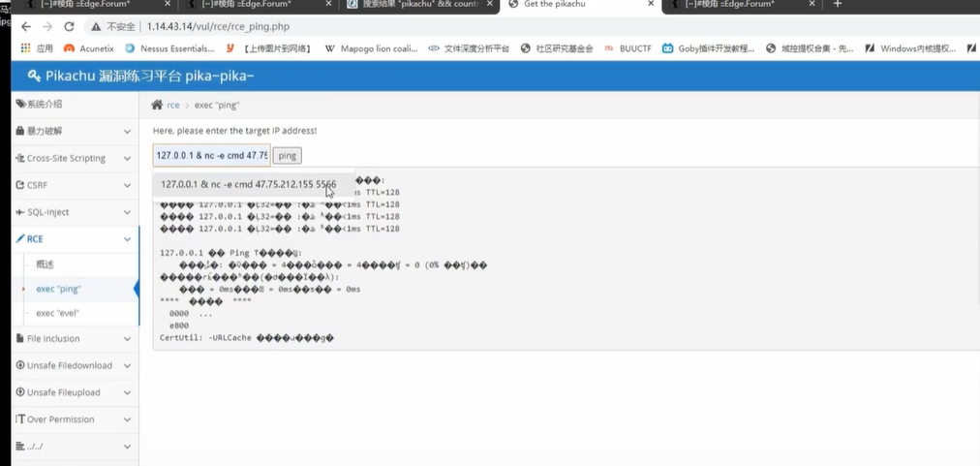Click the SQL-Inject plane icon
Image resolution: width=980 pixels, height=466 pixels.
tap(20, 212)
